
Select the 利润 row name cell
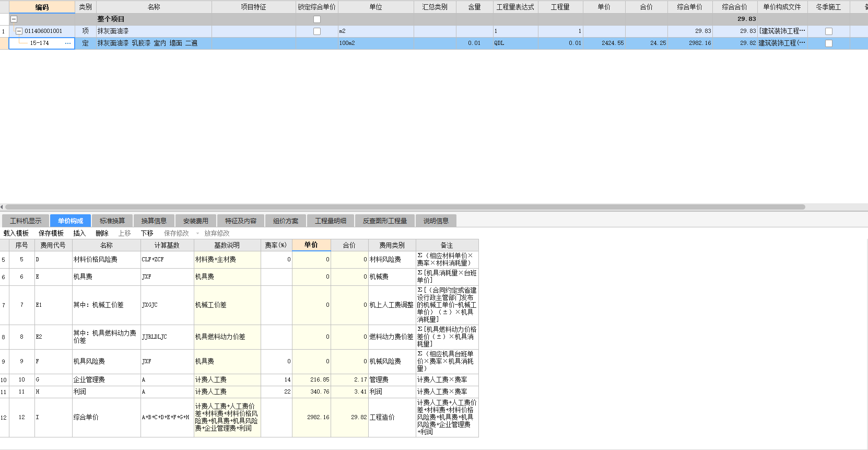click(106, 392)
